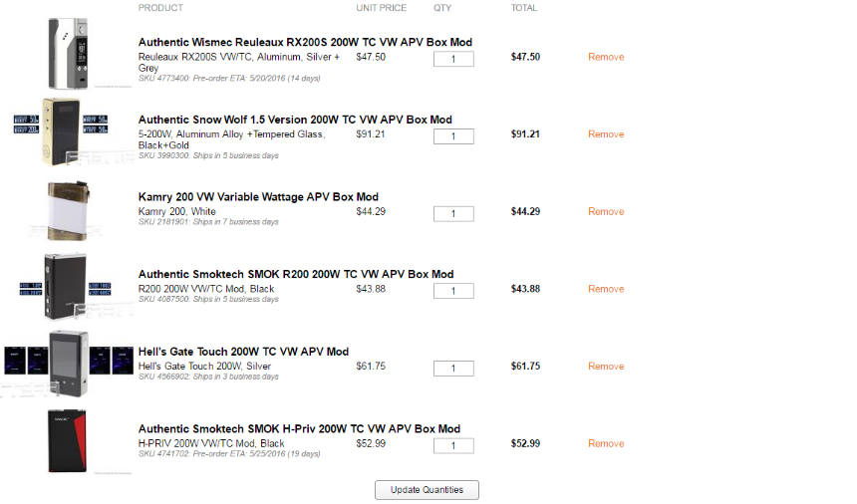The image size is (857, 504).
Task: Remove SMOK R200 from cart
Action: (606, 289)
